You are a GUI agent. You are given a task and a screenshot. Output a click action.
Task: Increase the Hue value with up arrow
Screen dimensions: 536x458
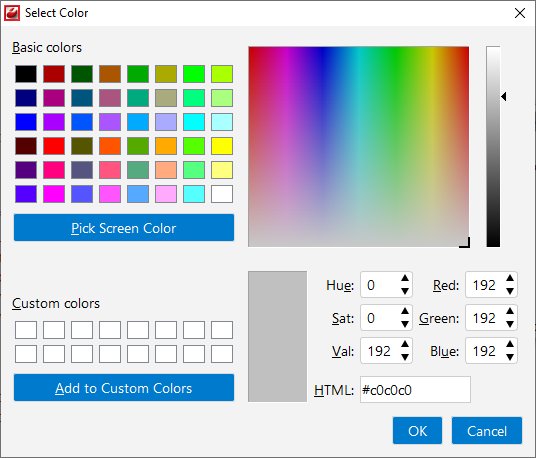pyautogui.click(x=405, y=279)
